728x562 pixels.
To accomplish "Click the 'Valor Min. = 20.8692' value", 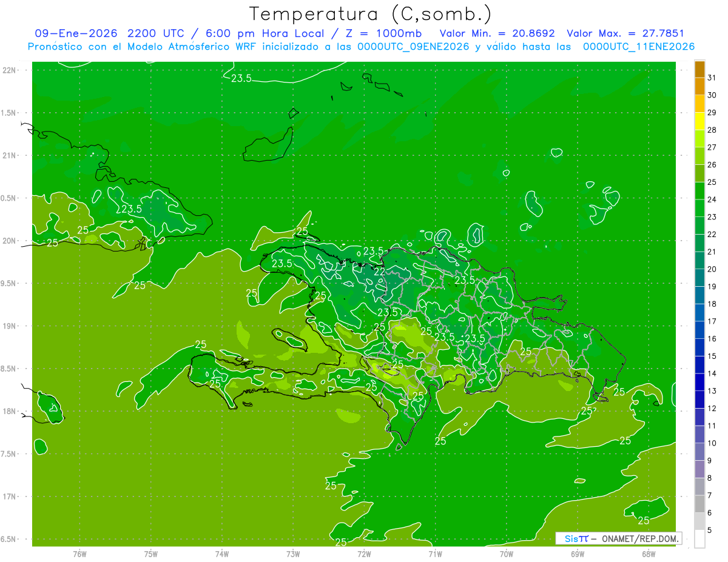I will point(497,33).
